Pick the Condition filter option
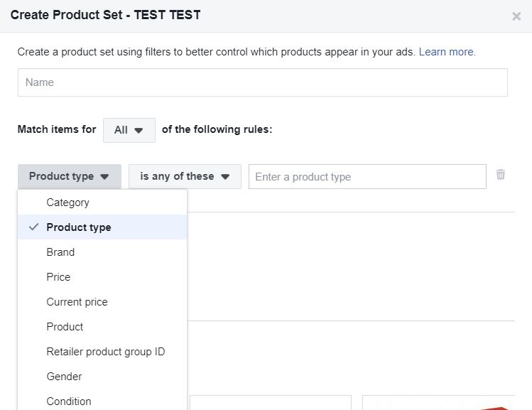The width and height of the screenshot is (532, 410). coord(68,401)
